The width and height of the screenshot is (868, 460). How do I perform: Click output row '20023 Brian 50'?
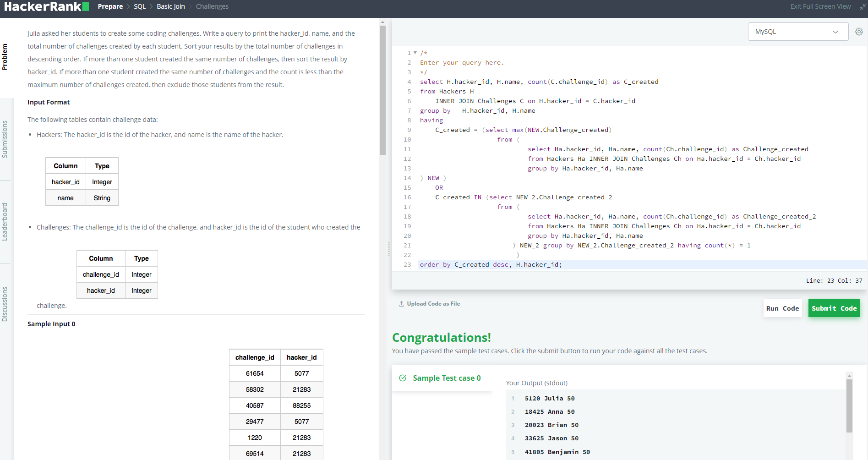(x=551, y=425)
